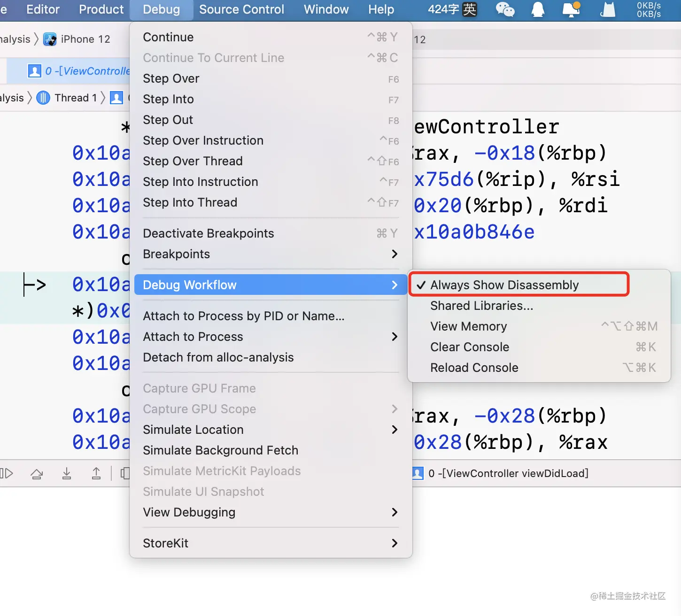Select Step Into in the Debug menu
Image resolution: width=681 pixels, height=616 pixels.
tap(271, 99)
